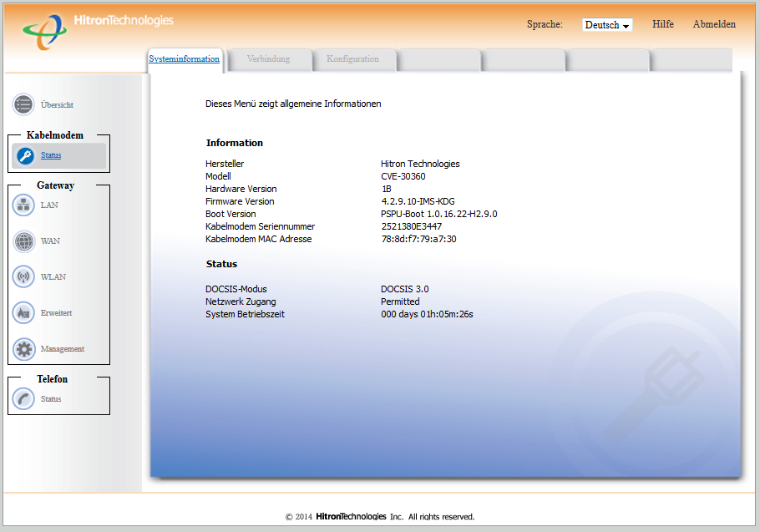Select the Hitron Technologies manufacturer value
This screenshot has width=760, height=532.
click(420, 164)
